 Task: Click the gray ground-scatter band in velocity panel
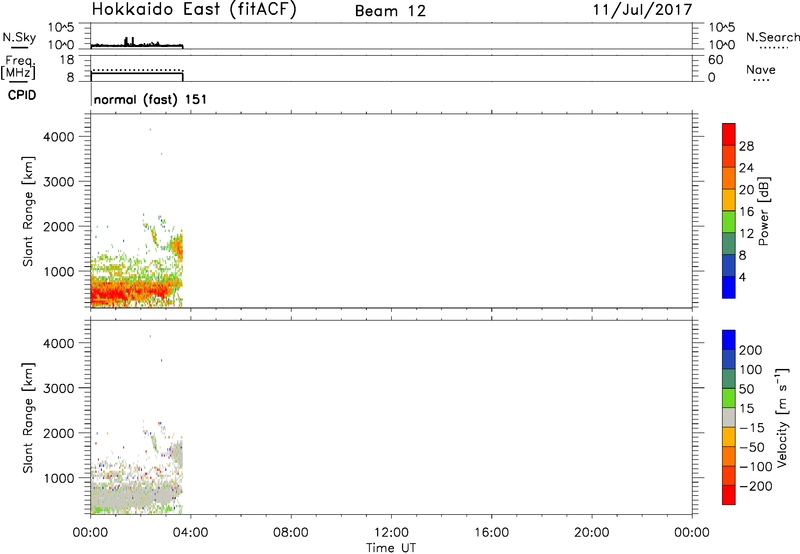pyautogui.click(x=135, y=495)
